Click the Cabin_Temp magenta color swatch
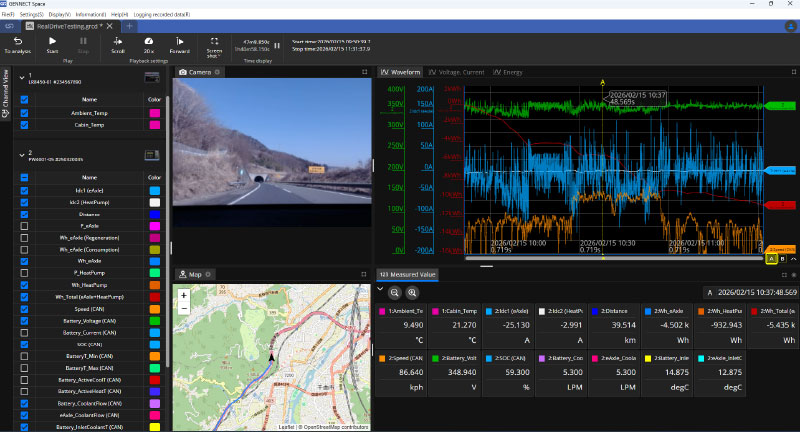Image resolution: width=800 pixels, height=432 pixels. [154, 126]
